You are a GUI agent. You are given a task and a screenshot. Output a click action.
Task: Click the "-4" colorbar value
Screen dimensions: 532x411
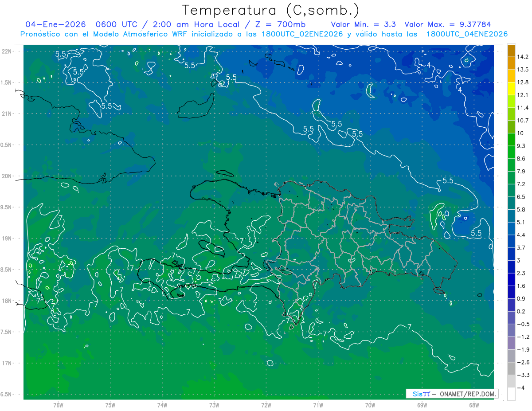tap(521, 388)
